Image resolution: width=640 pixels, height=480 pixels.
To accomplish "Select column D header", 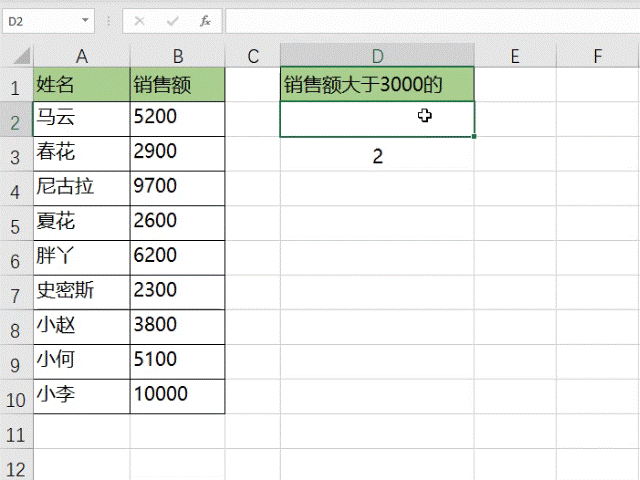I will click(x=378, y=56).
